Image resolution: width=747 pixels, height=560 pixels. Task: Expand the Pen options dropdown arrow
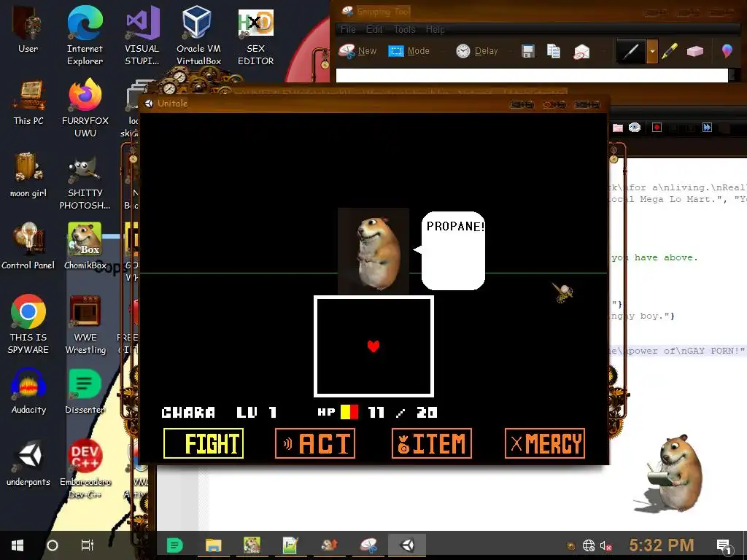[652, 50]
